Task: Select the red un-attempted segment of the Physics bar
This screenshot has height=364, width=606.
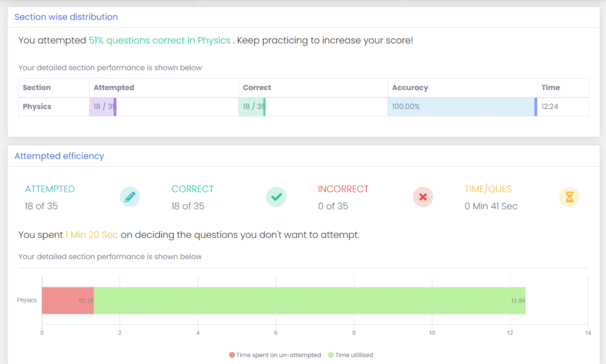Action: tap(67, 300)
